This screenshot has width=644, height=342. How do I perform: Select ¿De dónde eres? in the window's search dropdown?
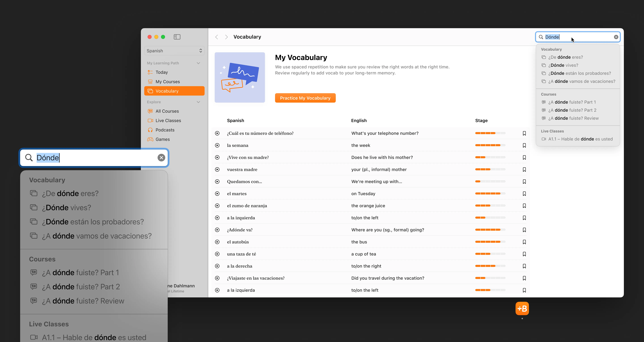pyautogui.click(x=578, y=57)
